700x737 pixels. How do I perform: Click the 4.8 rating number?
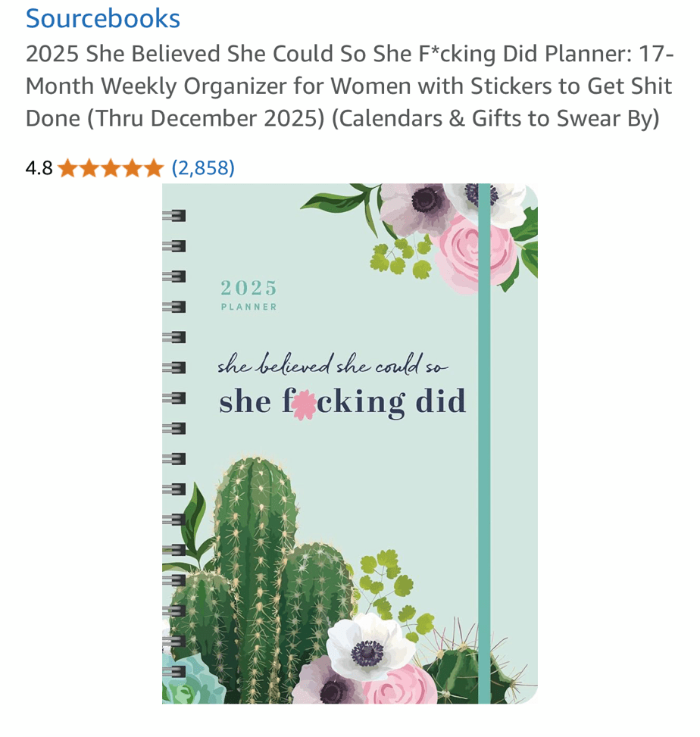(x=39, y=167)
